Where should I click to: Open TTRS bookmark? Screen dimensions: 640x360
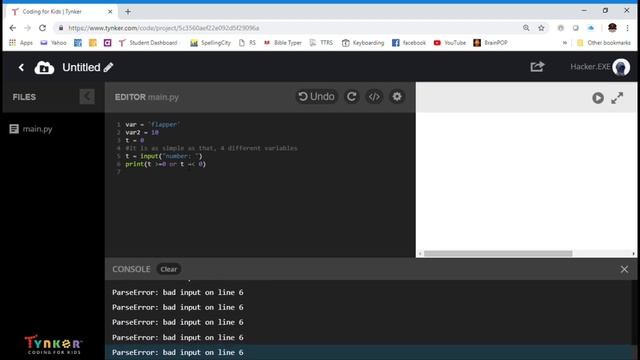(321, 42)
